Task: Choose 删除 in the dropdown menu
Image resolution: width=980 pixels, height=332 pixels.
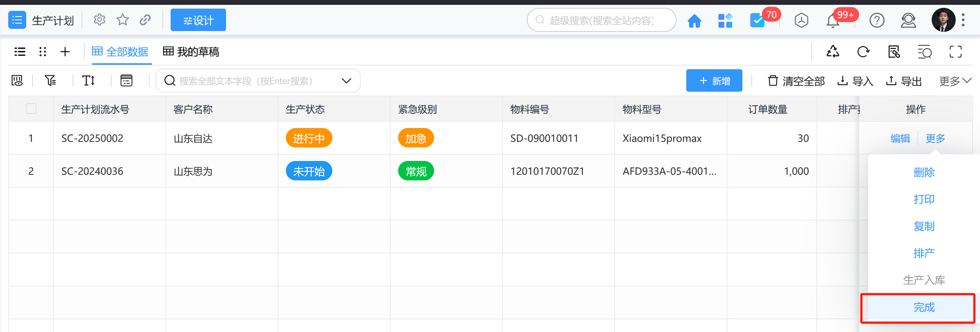Action: coord(924,173)
